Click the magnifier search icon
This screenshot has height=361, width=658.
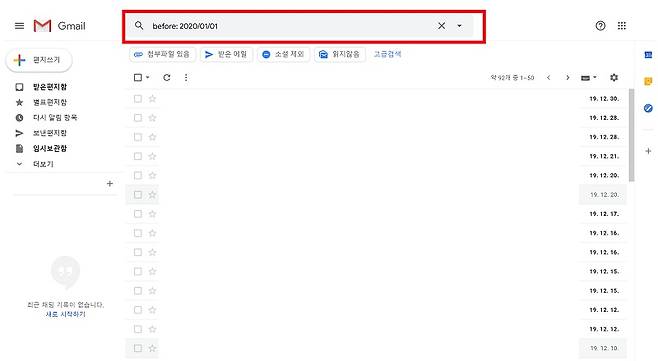pos(139,26)
